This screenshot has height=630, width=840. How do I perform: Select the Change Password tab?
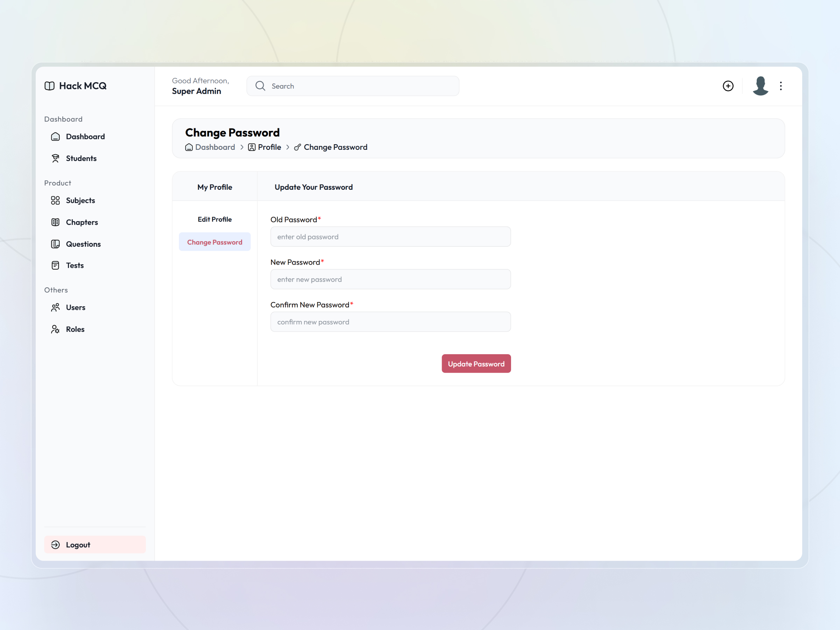tap(215, 242)
